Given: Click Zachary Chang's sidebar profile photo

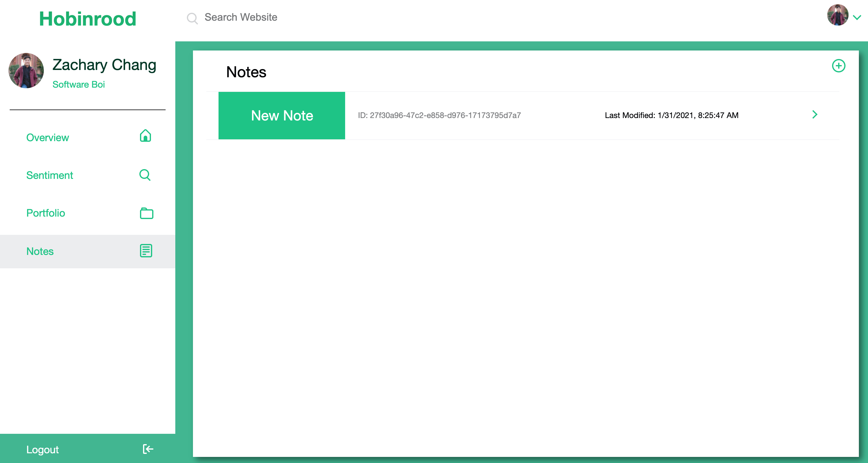Looking at the screenshot, I should point(26,70).
